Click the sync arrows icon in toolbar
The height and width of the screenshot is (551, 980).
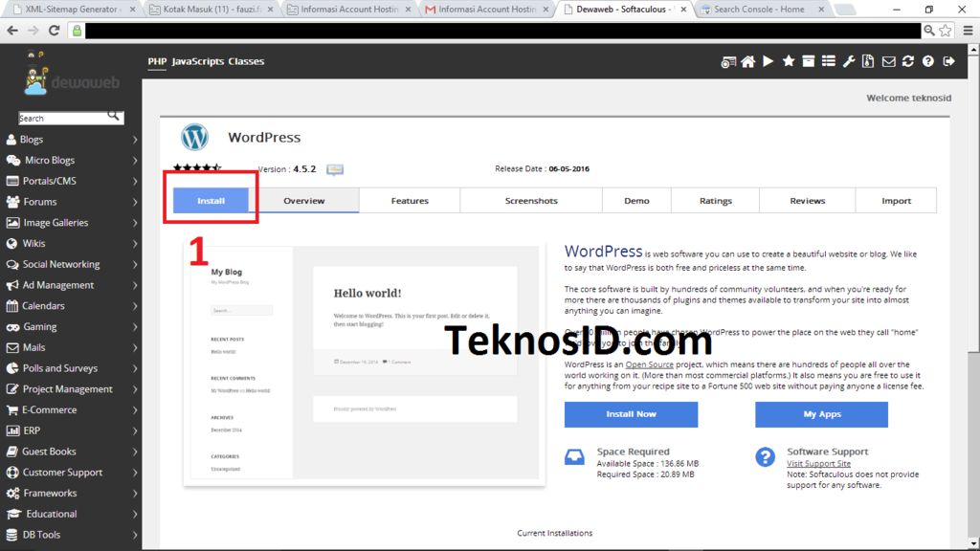pos(908,61)
